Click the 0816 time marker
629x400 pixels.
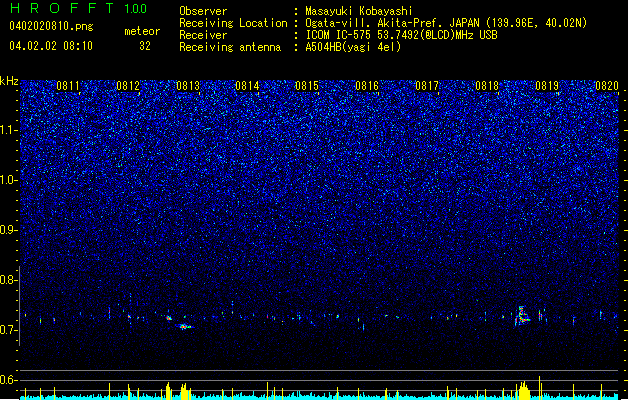(x=367, y=86)
